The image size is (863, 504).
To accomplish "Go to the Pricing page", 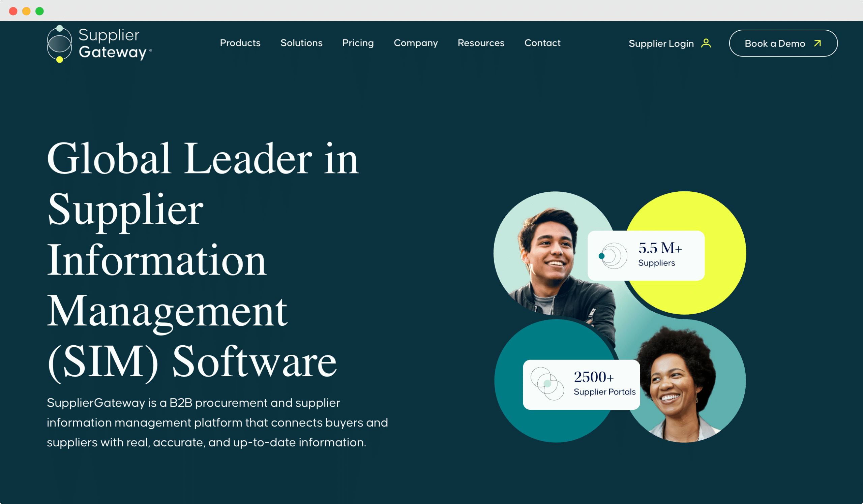I will coord(358,43).
